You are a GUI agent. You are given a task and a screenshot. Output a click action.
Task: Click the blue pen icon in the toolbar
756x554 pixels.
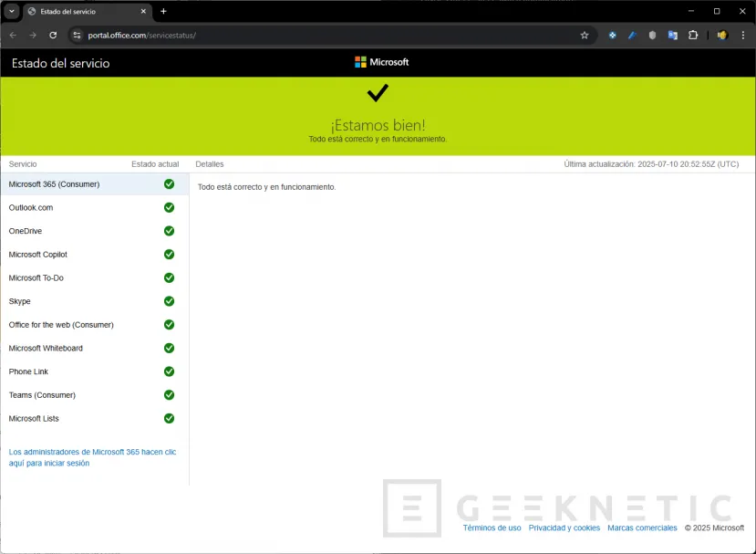(x=631, y=35)
